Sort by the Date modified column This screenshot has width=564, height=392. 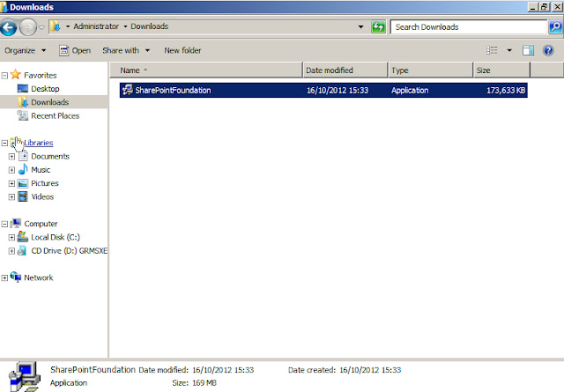345,70
